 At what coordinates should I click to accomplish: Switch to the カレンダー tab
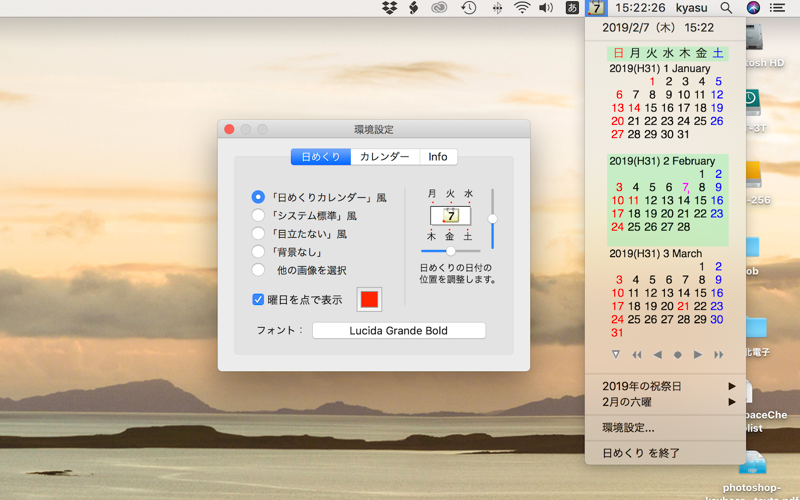385,157
